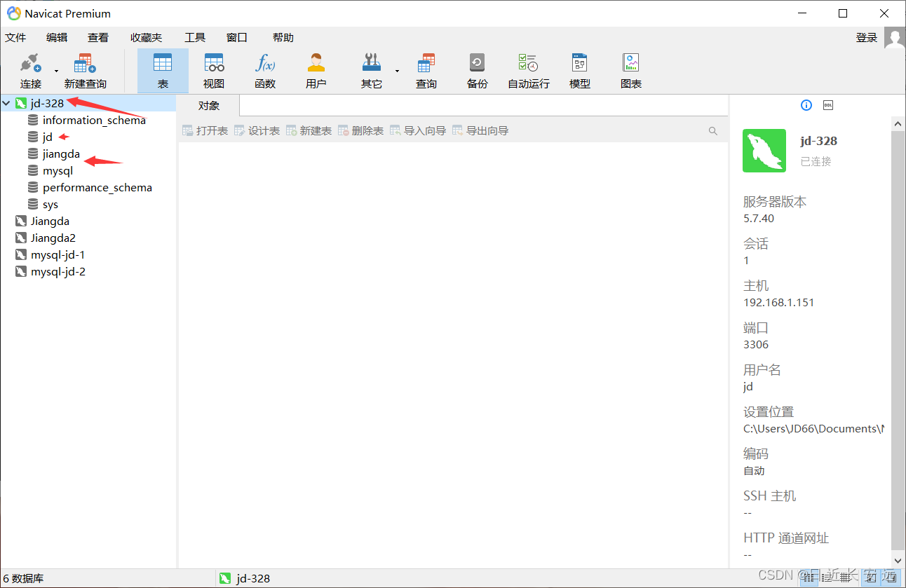Select the 表 tables toolbar button
Viewport: 906px width, 588px height.
(x=163, y=71)
